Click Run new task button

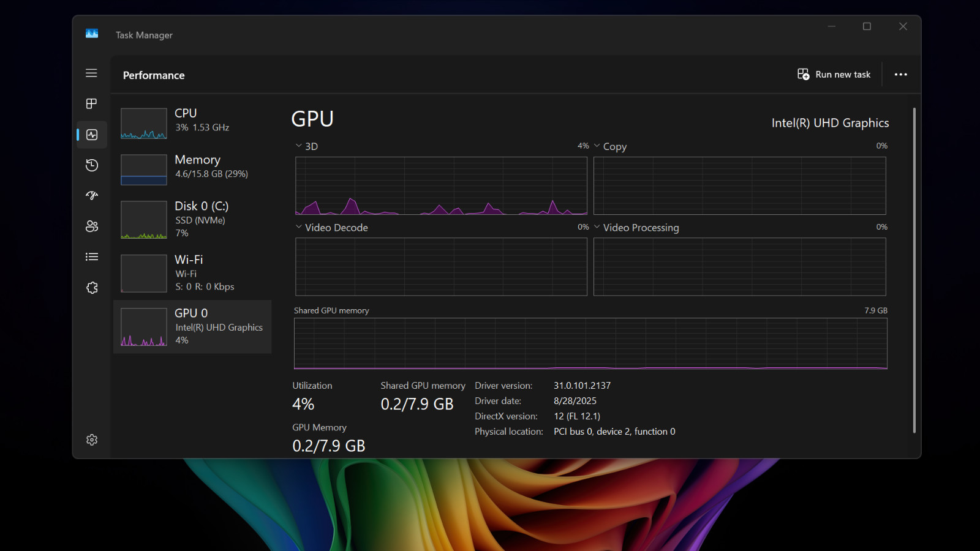click(x=834, y=74)
